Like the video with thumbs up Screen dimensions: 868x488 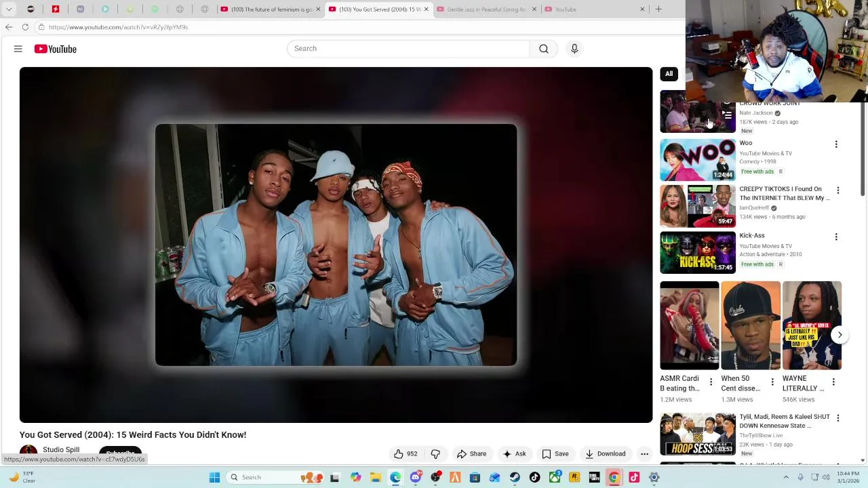[x=406, y=454]
